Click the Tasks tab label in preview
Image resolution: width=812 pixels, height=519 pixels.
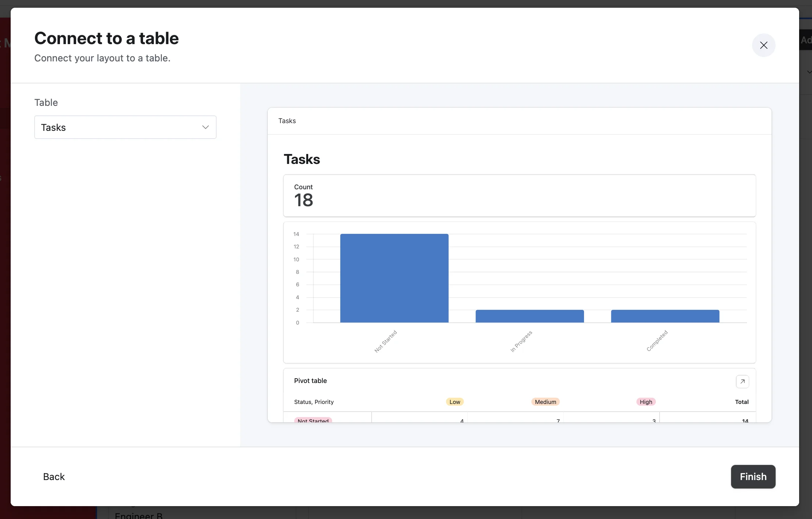click(287, 121)
